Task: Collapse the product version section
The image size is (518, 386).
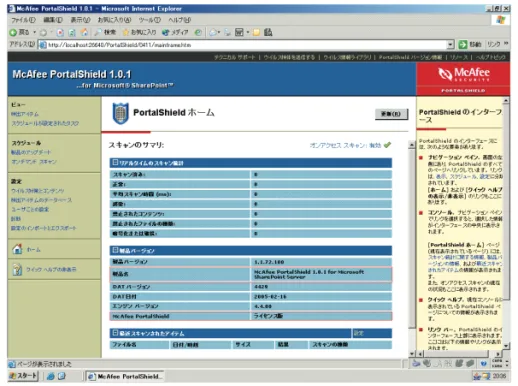Action: coord(115,250)
